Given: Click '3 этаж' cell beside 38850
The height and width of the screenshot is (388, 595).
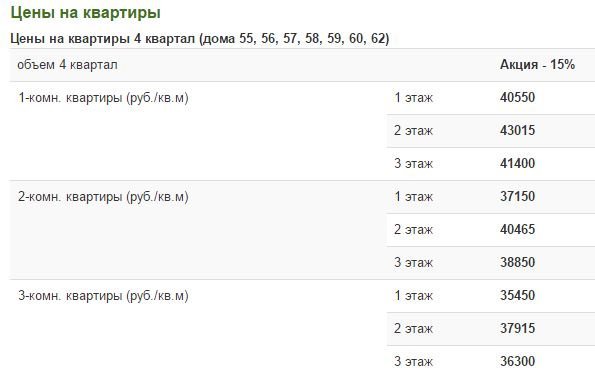Looking at the screenshot, I should pos(413,262).
